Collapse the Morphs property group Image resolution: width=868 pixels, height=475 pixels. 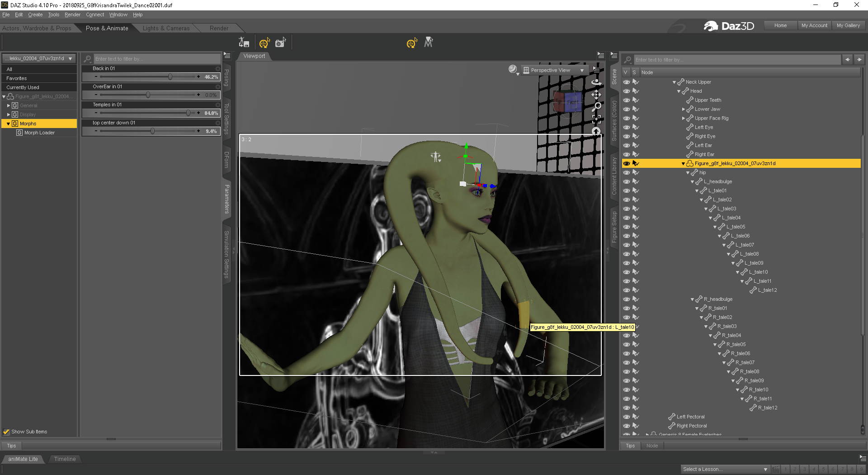[9, 123]
